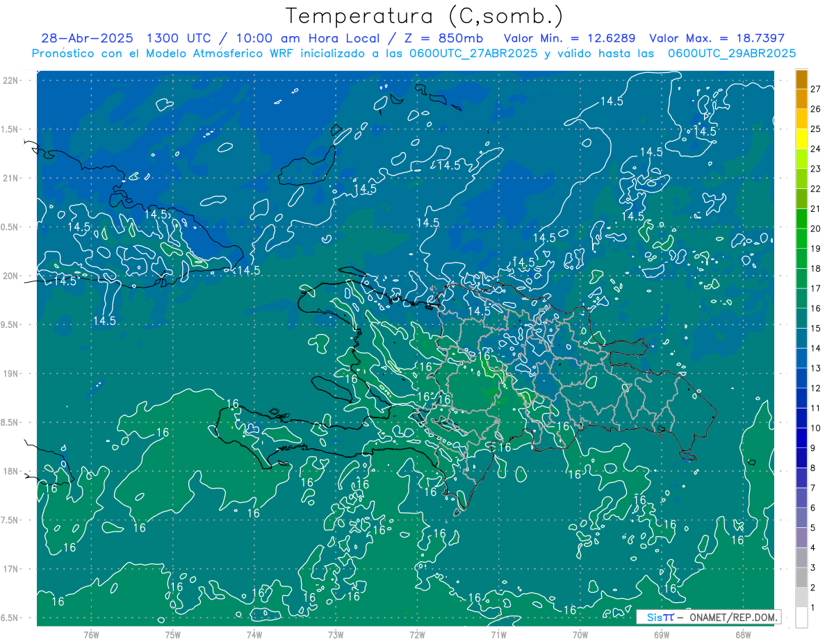The image size is (834, 644).
Task: Click the "68W" longitude axis label
Action: tap(743, 634)
